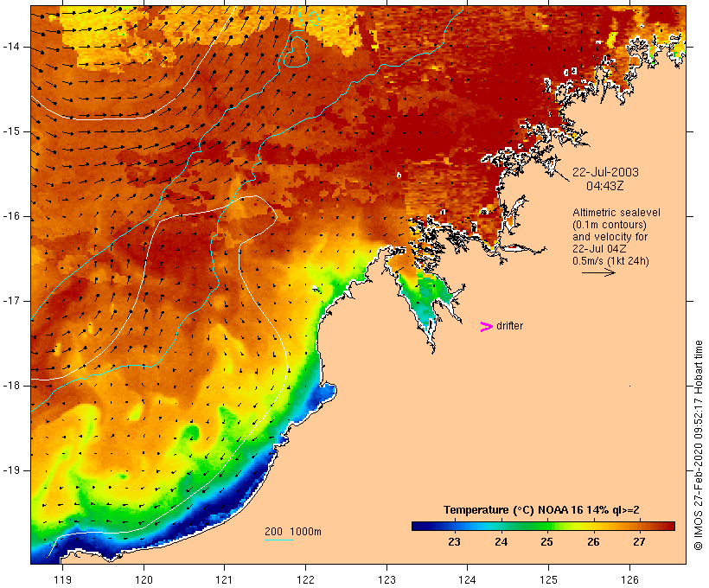Screen dimensions: 709x588
Task: Click '22-Jul 04Z' caption line
Action: pos(599,249)
